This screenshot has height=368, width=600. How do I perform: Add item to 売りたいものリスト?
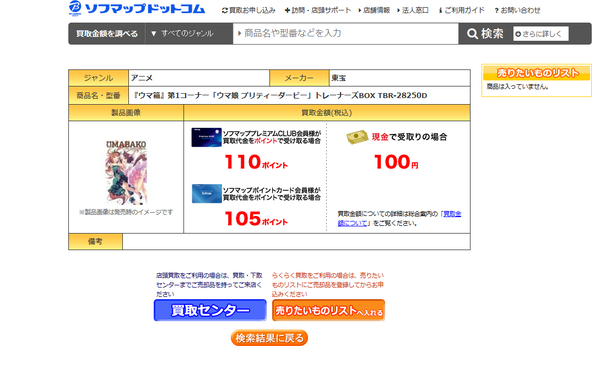pyautogui.click(x=328, y=310)
